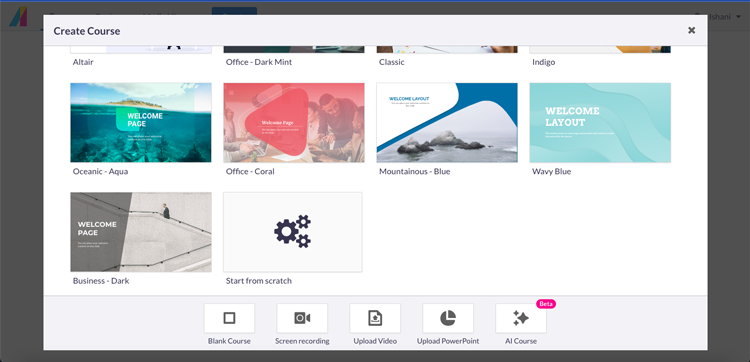Click the Office - Coral label text
Viewport: 750px width, 362px height.
(250, 171)
